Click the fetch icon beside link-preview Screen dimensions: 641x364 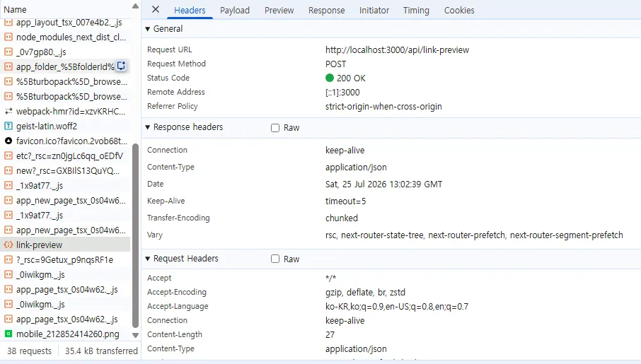click(x=8, y=245)
